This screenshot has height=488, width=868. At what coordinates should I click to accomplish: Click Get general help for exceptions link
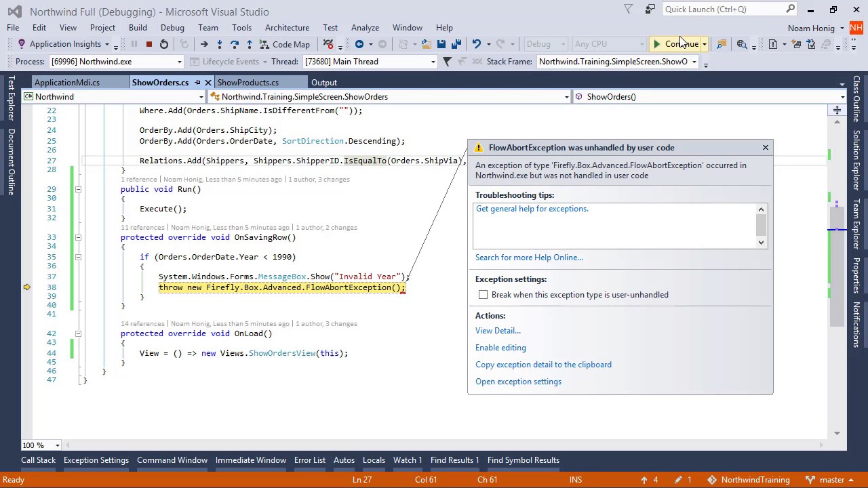[x=532, y=209]
